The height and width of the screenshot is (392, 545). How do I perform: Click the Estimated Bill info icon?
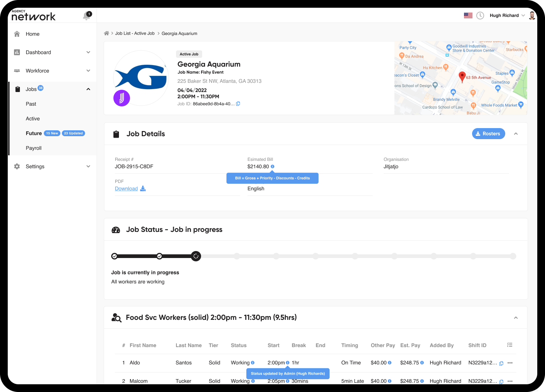272,167
